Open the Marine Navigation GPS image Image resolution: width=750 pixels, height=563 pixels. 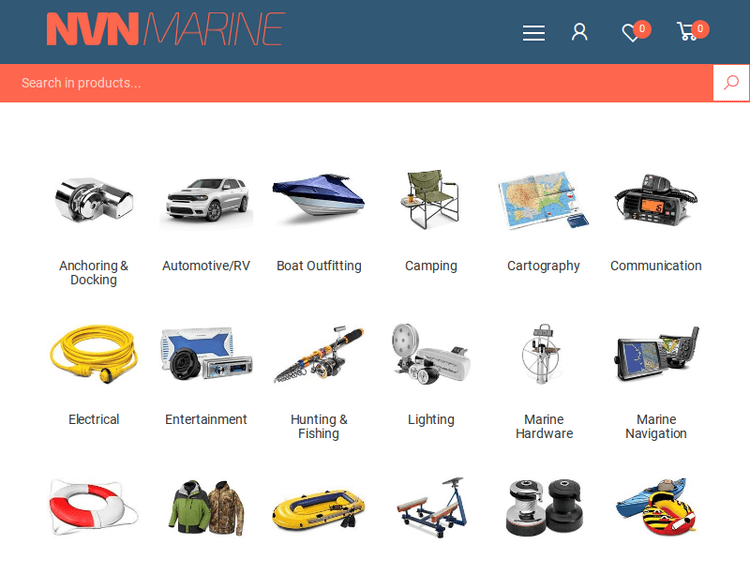coord(656,354)
